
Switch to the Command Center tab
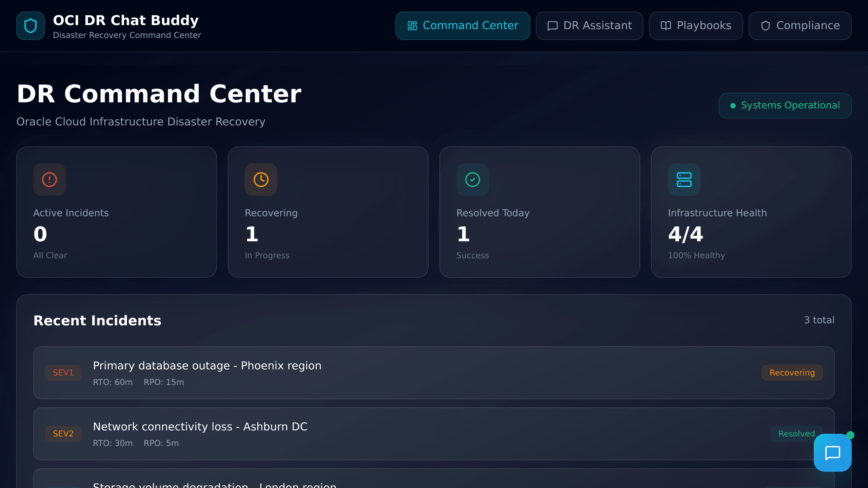point(463,26)
